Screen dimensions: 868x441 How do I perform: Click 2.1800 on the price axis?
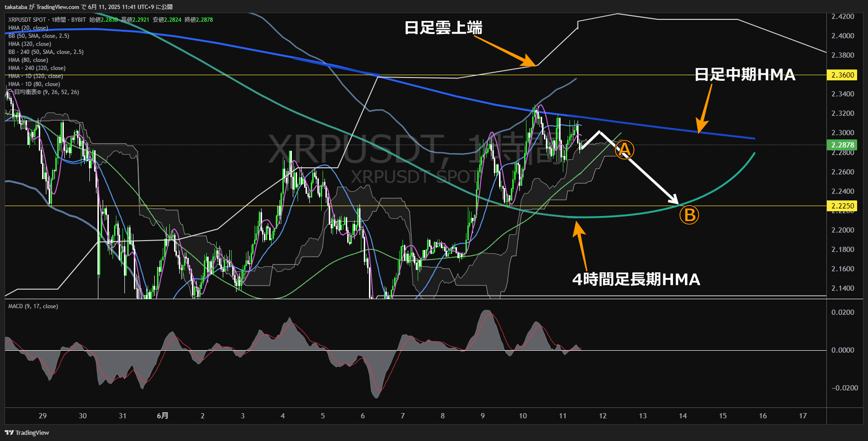click(843, 250)
